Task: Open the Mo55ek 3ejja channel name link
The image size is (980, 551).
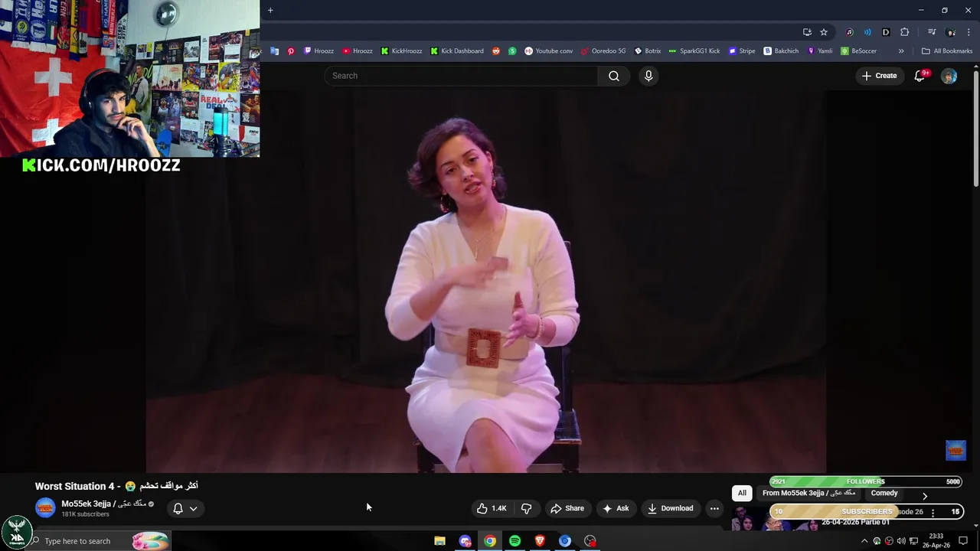Action: point(103,504)
